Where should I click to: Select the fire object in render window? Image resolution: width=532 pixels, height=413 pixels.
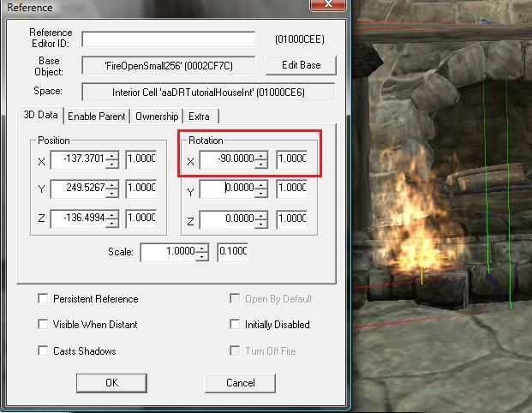[x=419, y=217]
